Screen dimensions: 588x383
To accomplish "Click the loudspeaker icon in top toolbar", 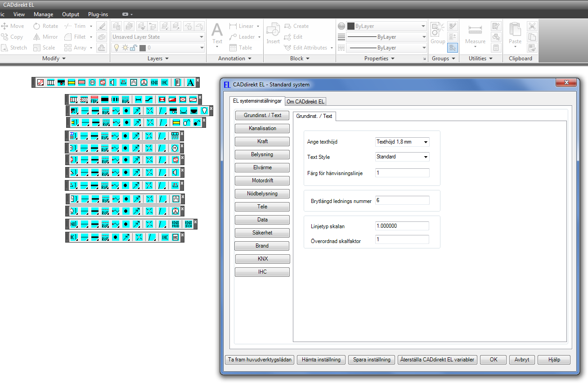I will point(113,82).
